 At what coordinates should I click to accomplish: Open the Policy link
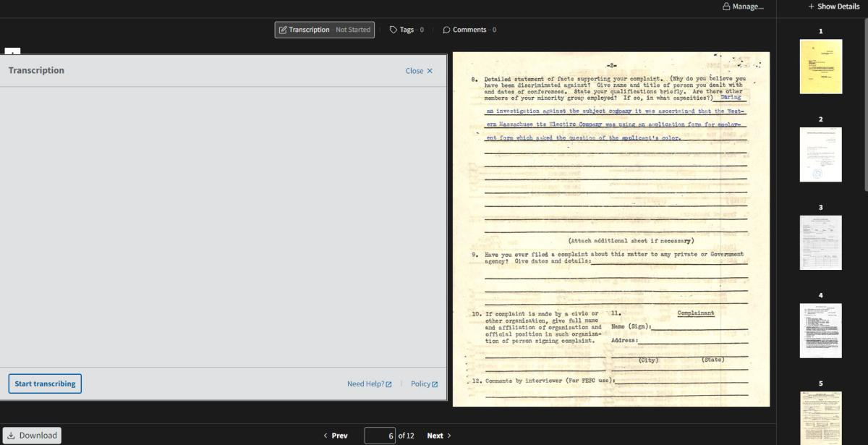(x=424, y=384)
